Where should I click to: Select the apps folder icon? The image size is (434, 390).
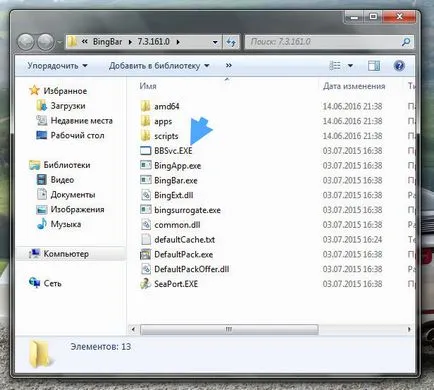point(145,121)
